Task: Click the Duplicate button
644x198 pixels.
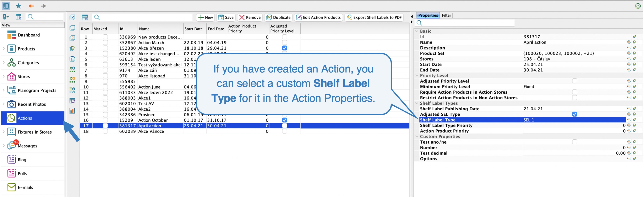Action: pos(278,17)
